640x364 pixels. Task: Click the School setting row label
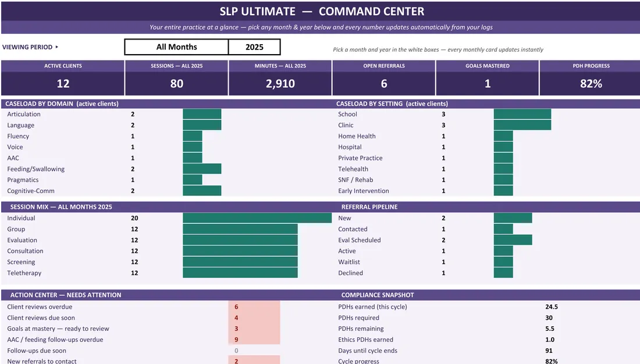pyautogui.click(x=347, y=115)
